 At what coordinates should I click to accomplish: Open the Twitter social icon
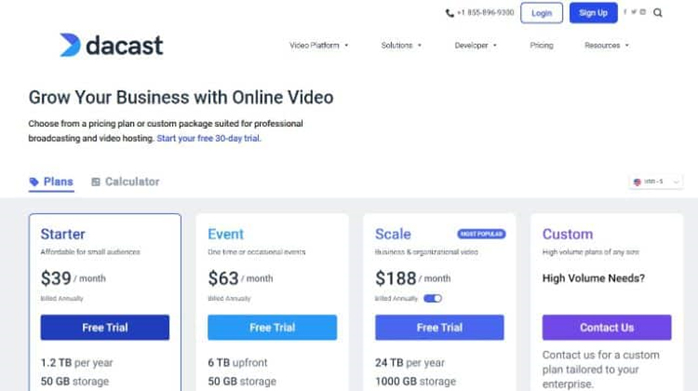click(x=633, y=12)
